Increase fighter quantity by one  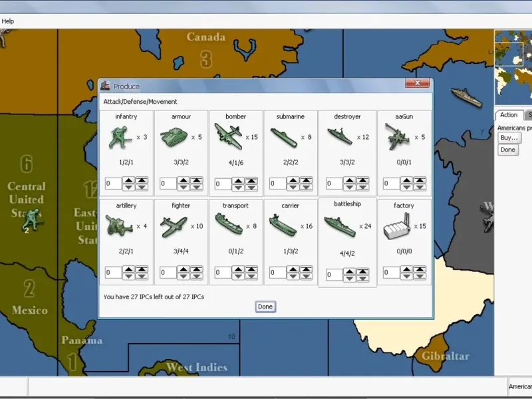pos(184,269)
